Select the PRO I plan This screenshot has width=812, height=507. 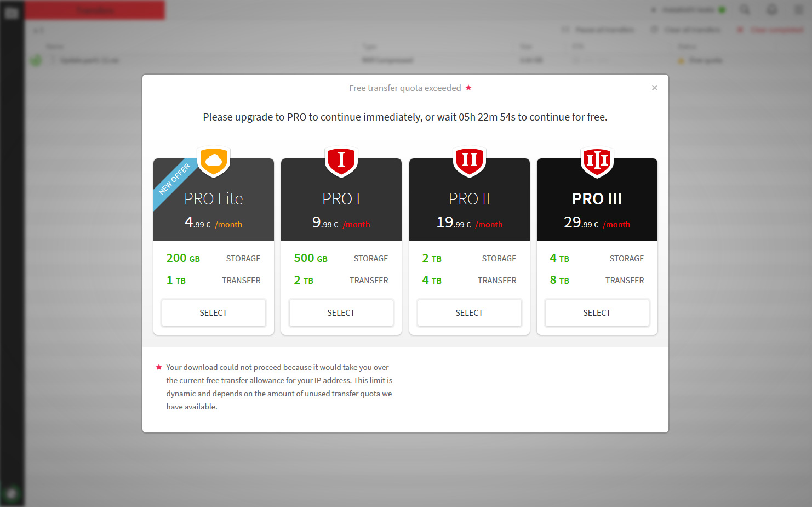coord(341,312)
